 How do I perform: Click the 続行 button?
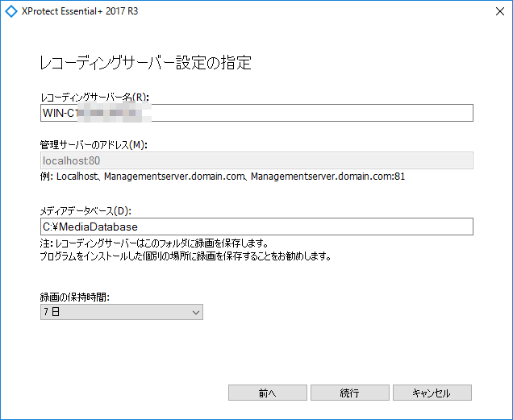click(350, 393)
